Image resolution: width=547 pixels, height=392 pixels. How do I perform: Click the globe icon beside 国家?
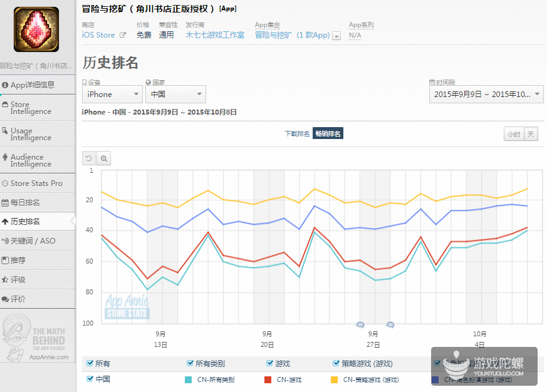pyautogui.click(x=148, y=82)
